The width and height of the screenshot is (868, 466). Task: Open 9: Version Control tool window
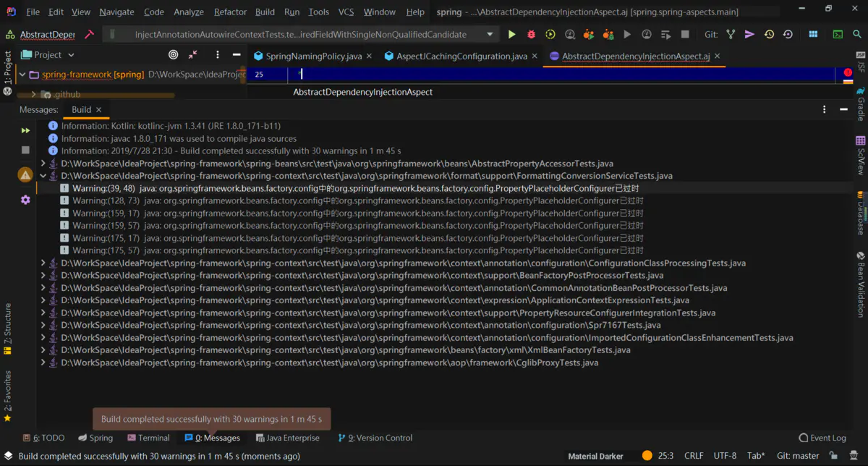coord(375,438)
